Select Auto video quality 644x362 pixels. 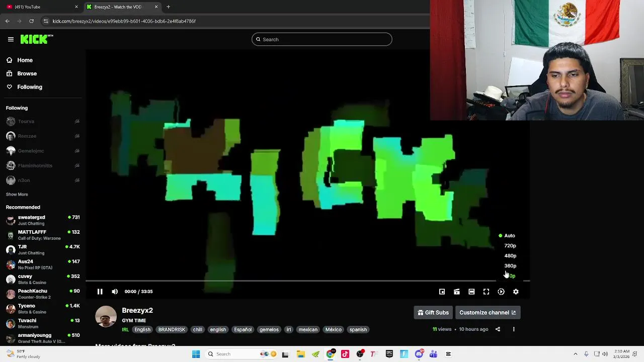pos(510,236)
